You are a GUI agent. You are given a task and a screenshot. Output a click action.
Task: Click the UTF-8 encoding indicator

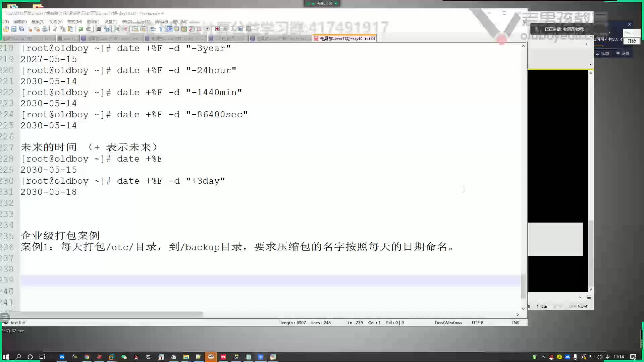[477, 322]
